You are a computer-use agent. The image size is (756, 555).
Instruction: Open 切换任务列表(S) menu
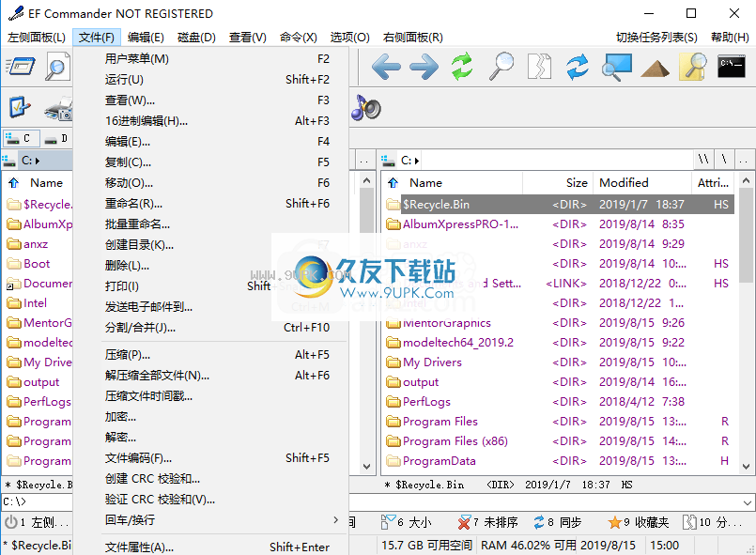click(656, 38)
